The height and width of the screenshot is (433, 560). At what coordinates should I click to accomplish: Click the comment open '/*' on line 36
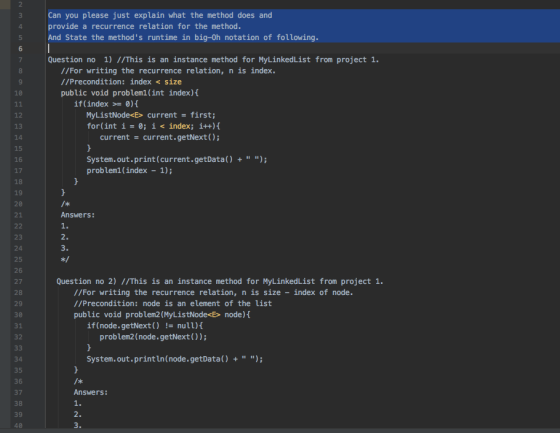[x=78, y=381]
